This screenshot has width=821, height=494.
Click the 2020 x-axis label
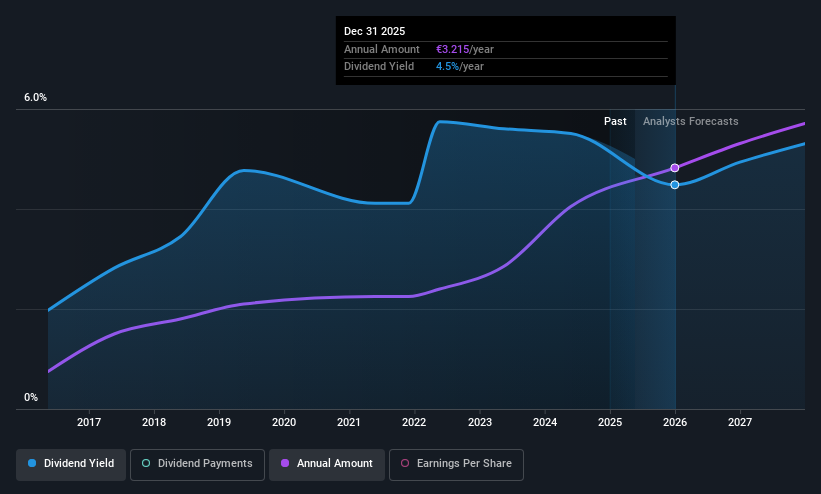284,422
